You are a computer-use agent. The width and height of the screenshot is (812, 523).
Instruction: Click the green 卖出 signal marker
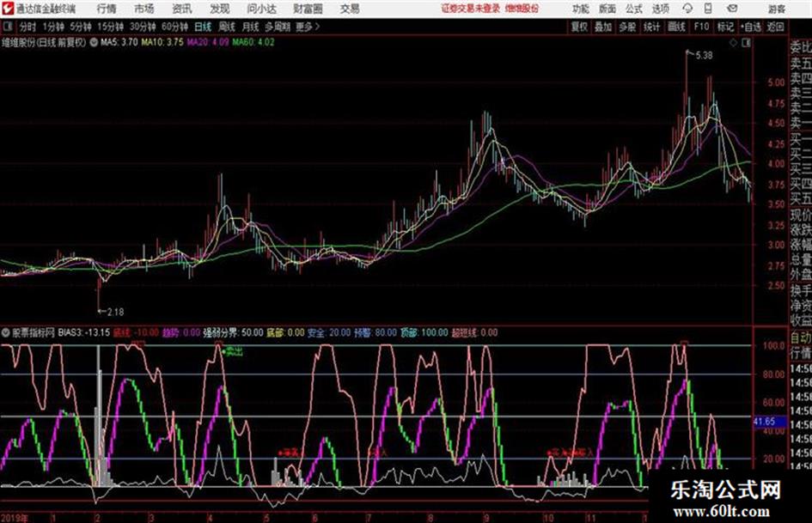coord(233,352)
